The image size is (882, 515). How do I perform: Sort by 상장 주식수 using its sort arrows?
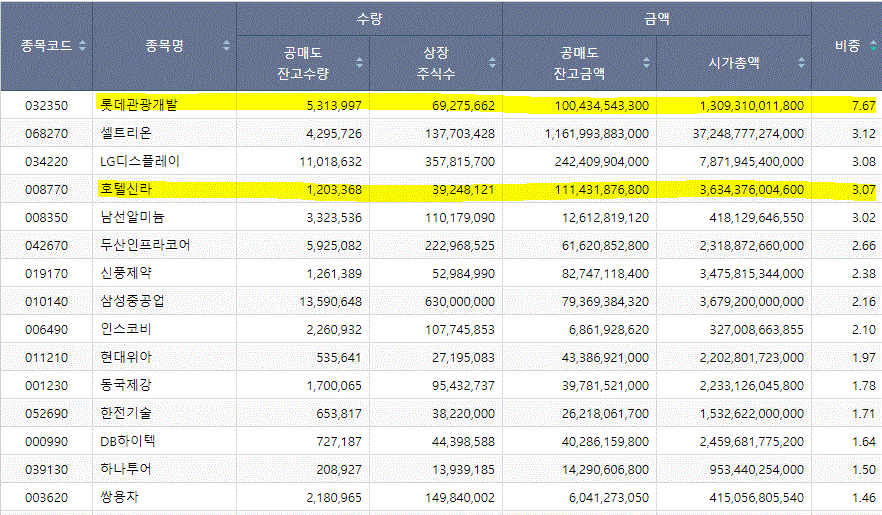point(492,62)
